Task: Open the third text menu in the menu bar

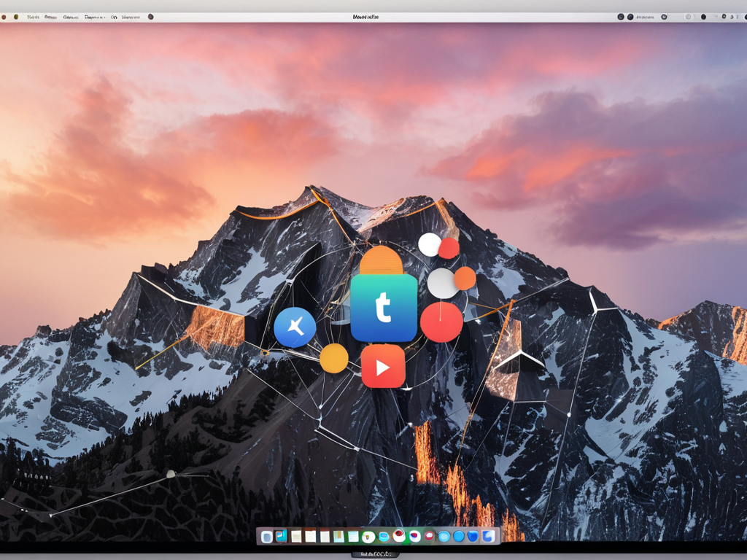Action: pos(71,17)
